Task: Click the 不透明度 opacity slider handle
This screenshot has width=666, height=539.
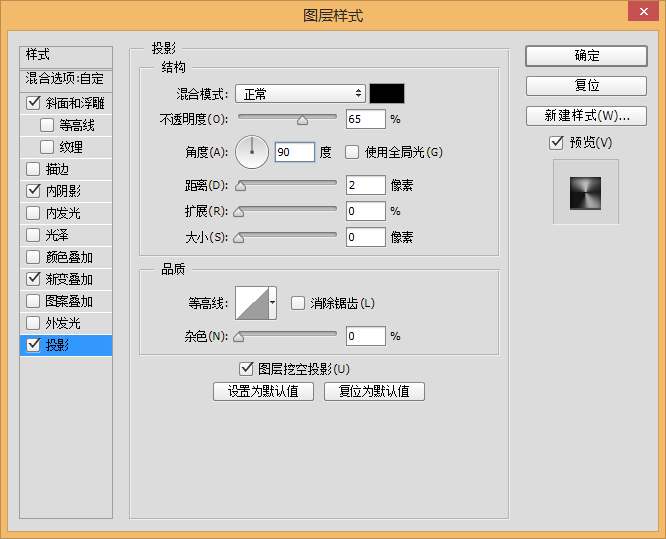Action: coord(302,121)
